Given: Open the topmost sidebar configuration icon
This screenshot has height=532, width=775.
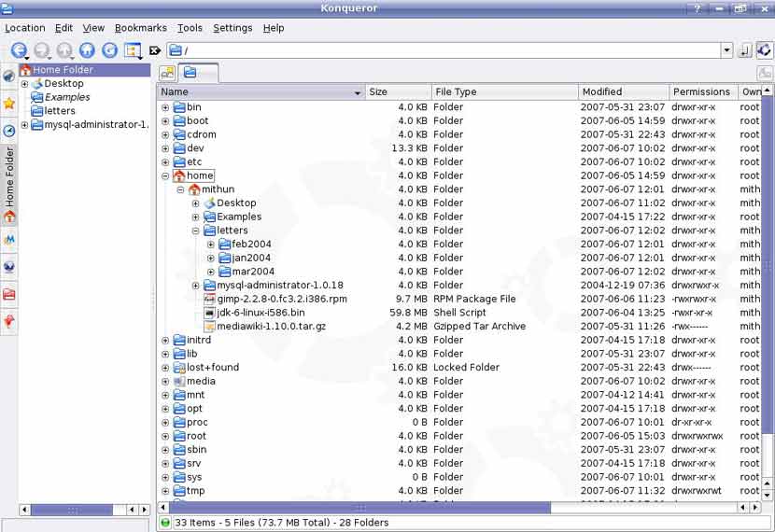Looking at the screenshot, I should [x=9, y=77].
